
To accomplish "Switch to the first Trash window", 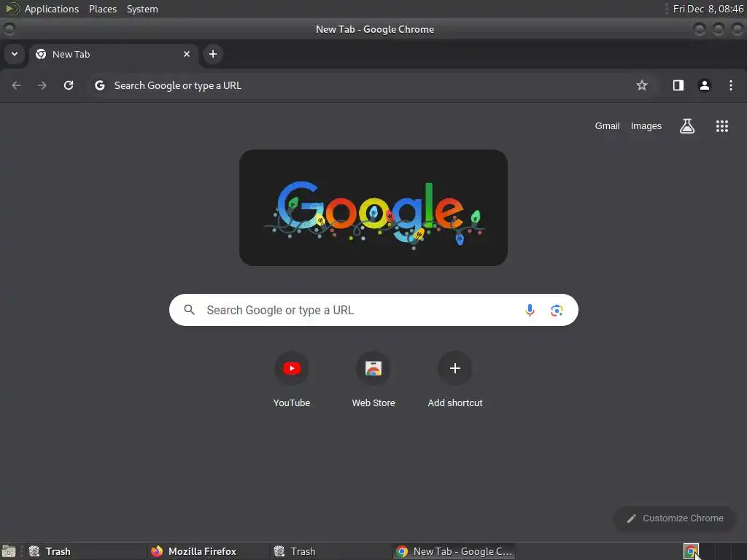I will pyautogui.click(x=86, y=551).
